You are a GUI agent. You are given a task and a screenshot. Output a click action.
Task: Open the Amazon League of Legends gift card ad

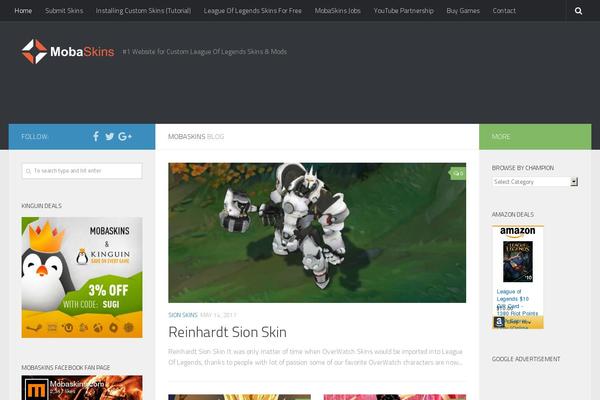coord(518,277)
